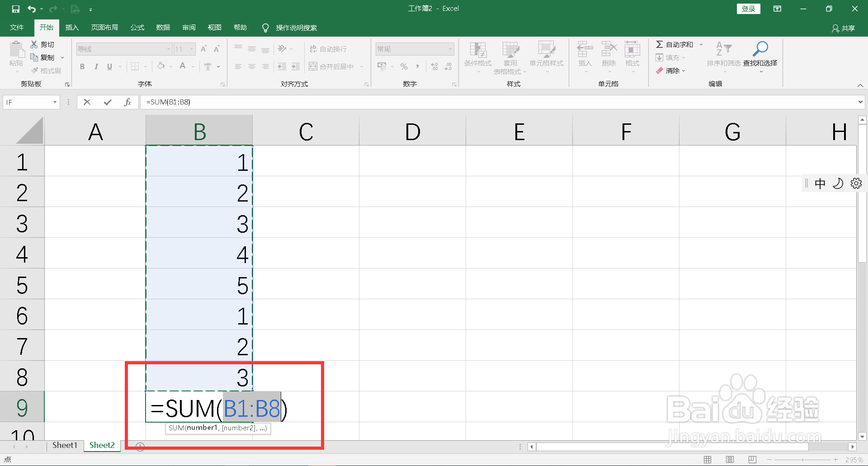Open Find and Select (查找和选择) magnifier
Viewport: 868px width, 466px height.
point(760,49)
